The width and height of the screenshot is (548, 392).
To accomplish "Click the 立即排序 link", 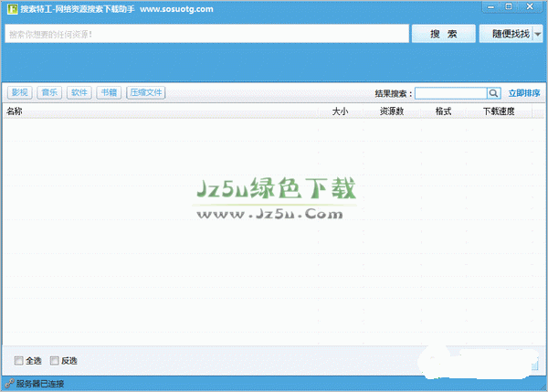I will [524, 93].
